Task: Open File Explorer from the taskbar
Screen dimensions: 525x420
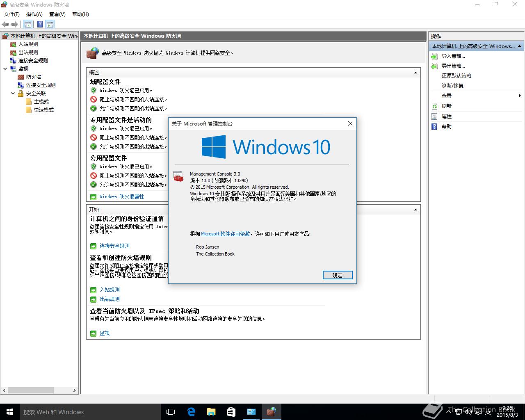Action: tap(211, 412)
